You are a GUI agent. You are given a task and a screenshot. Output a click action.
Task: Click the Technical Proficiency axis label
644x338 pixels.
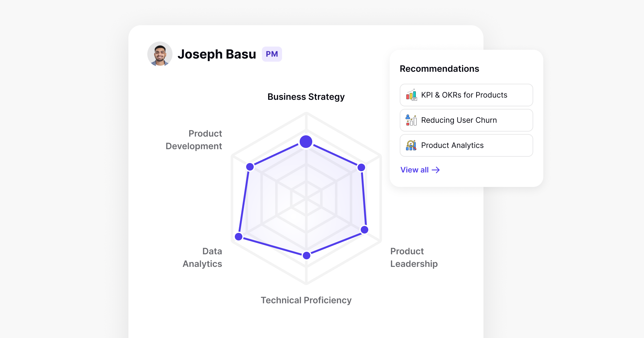(x=306, y=300)
